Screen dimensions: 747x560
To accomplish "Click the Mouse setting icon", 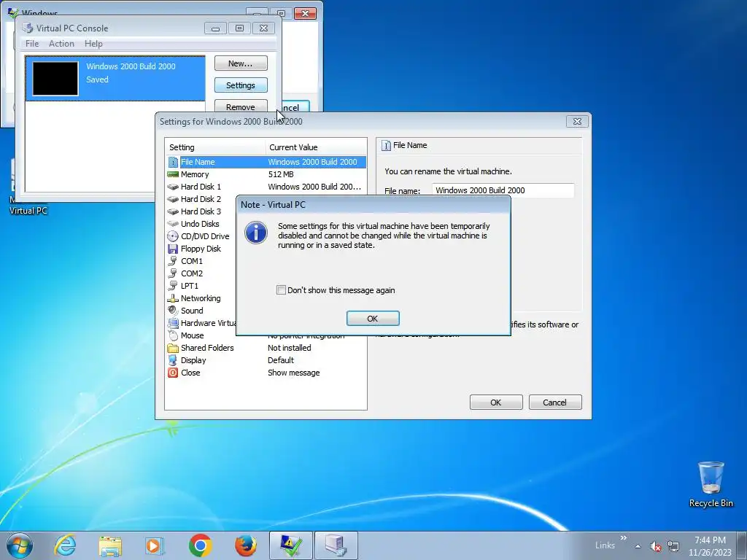I will click(173, 335).
